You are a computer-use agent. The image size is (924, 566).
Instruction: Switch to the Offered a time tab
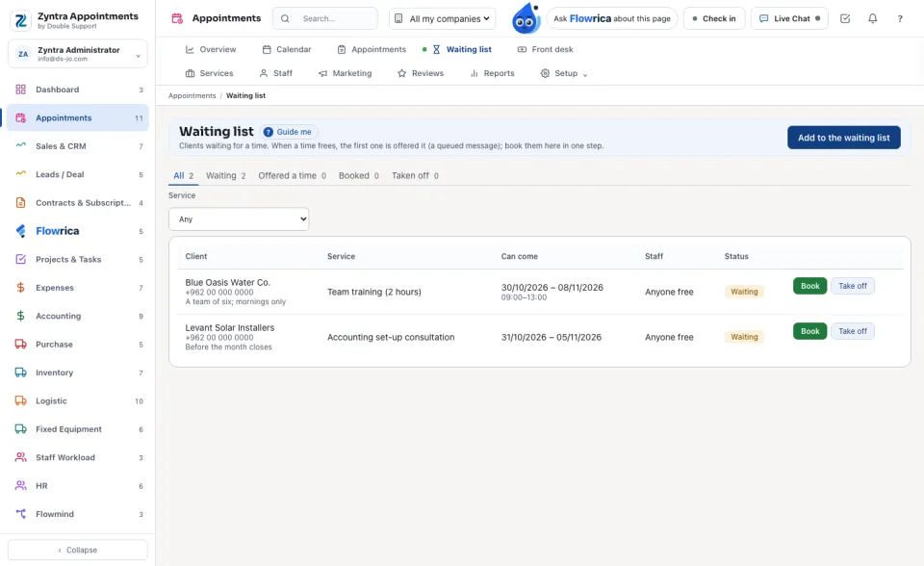pos(293,176)
